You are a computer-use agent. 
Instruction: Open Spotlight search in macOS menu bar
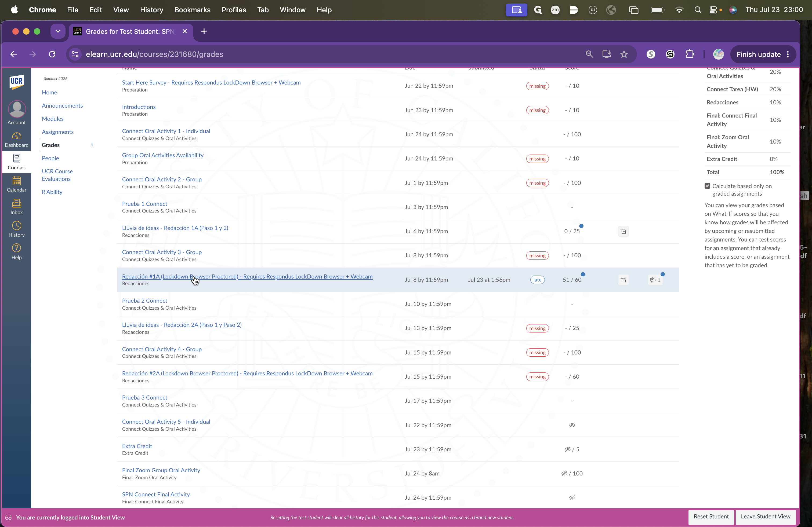pos(698,10)
